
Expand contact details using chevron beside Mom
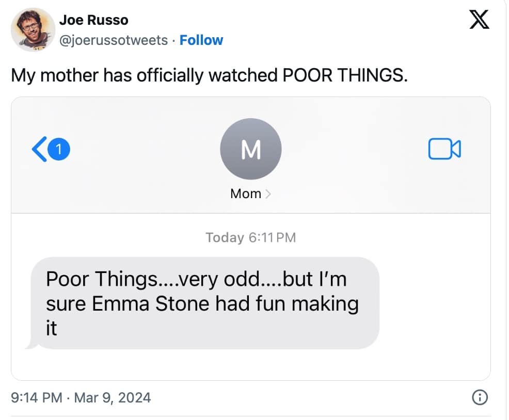coord(268,194)
